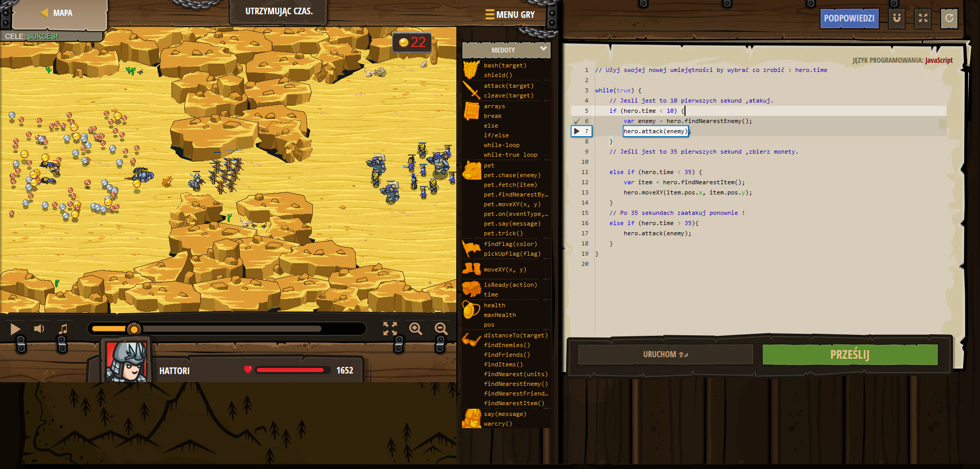980x469 pixels.
Task: Reload the code with refresh icon
Action: click(x=949, y=18)
